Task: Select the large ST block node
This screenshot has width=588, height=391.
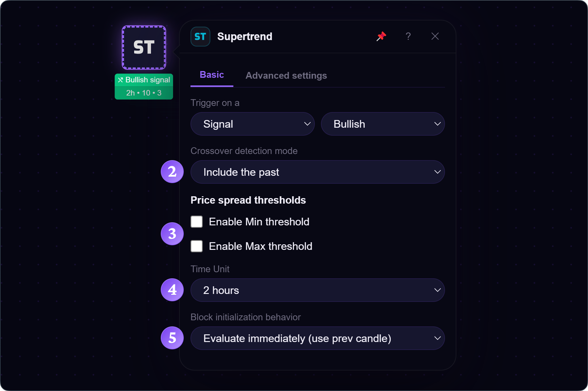Action: 144,47
